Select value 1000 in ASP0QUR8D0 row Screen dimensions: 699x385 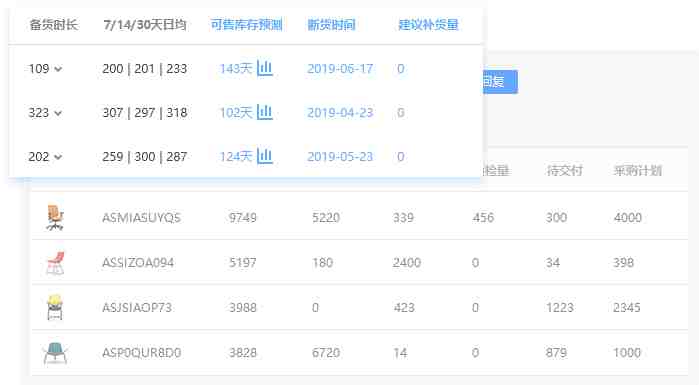pyautogui.click(x=627, y=352)
